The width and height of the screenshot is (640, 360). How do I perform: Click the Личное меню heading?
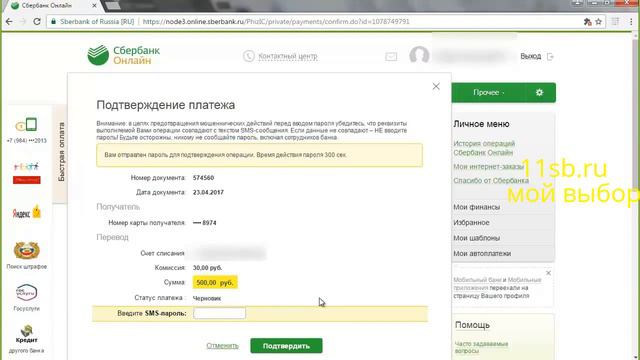coord(481,124)
